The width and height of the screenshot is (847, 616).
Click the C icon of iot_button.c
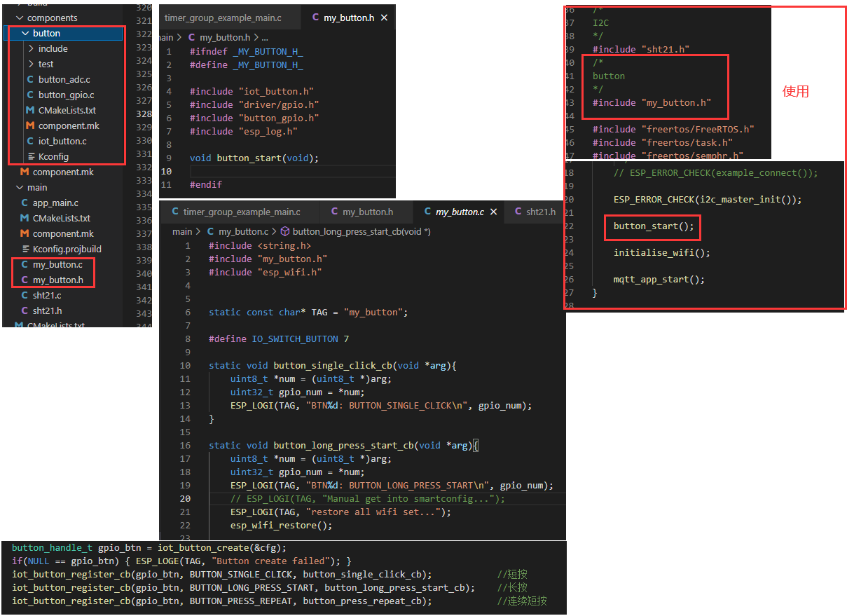[30, 141]
